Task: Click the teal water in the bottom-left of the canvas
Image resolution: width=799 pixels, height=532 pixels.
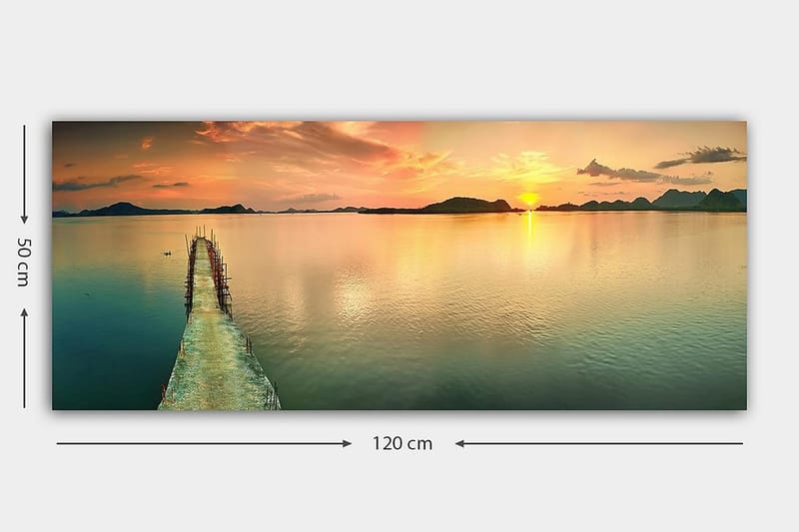Action: coord(100,369)
